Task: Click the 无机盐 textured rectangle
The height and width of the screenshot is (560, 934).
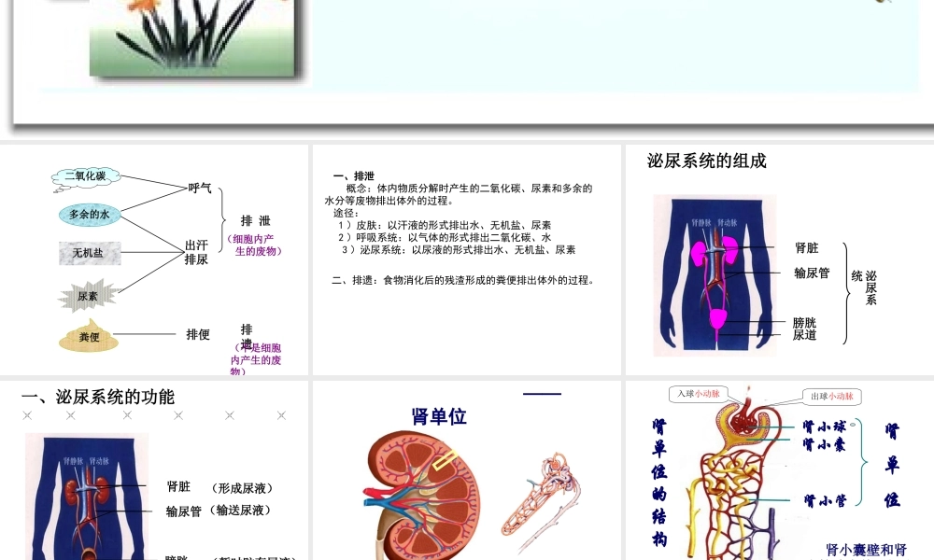Action: coord(89,253)
